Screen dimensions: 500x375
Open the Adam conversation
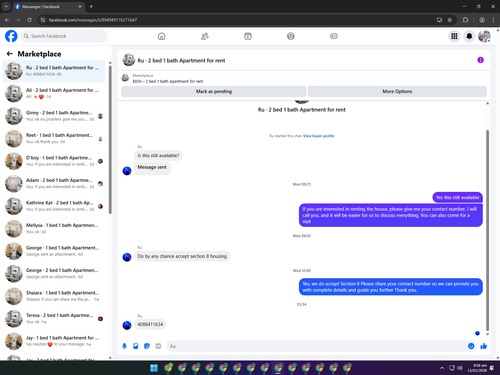[x=54, y=183]
